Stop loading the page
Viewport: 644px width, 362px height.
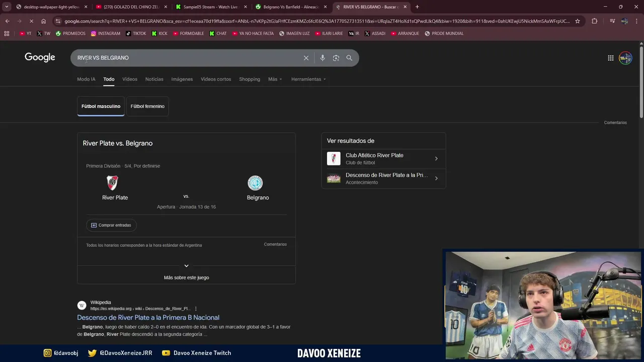click(31, 21)
